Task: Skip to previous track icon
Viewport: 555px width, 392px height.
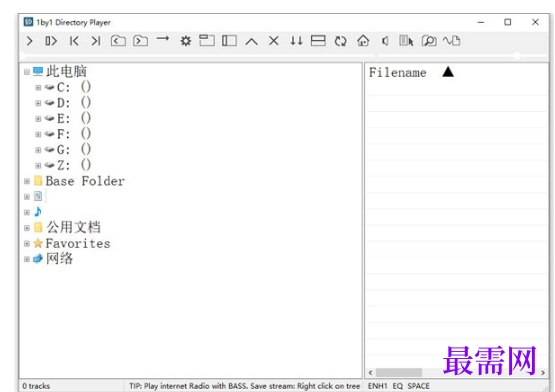Action: (74, 41)
